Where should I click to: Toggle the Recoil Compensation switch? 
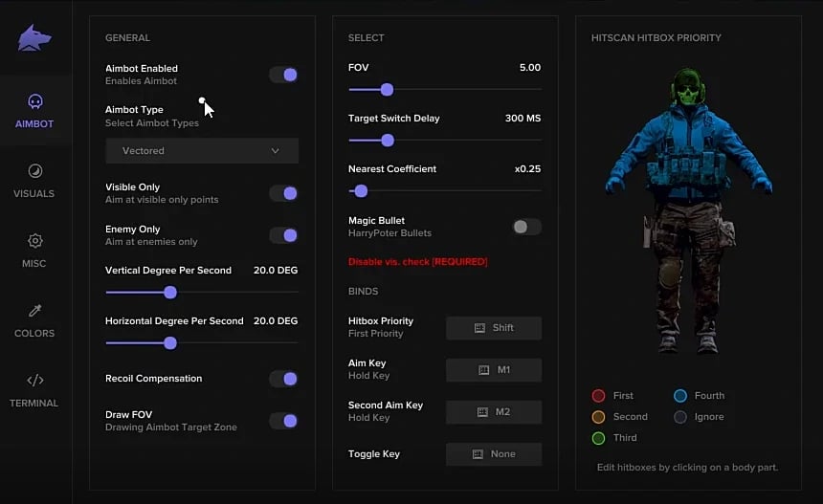click(x=284, y=379)
